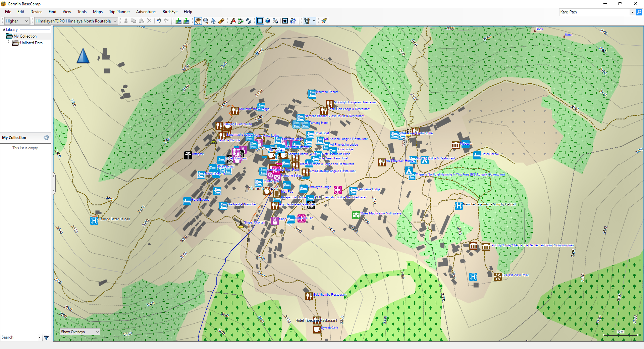Image resolution: width=644 pixels, height=349 pixels.
Task: Click the Stupa, Chorten marker
Action: pos(241,224)
